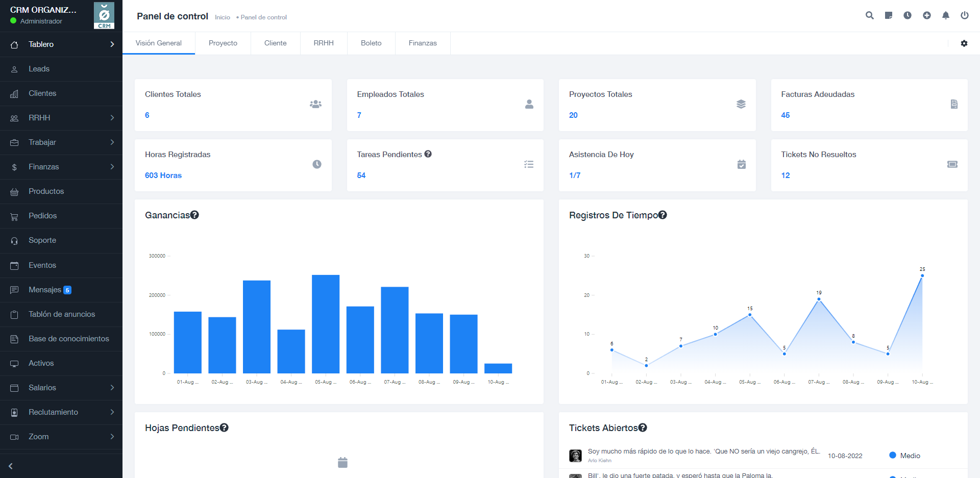Viewport: 980px width, 478px height.
Task: Click the Inicio breadcrumb link
Action: click(222, 17)
